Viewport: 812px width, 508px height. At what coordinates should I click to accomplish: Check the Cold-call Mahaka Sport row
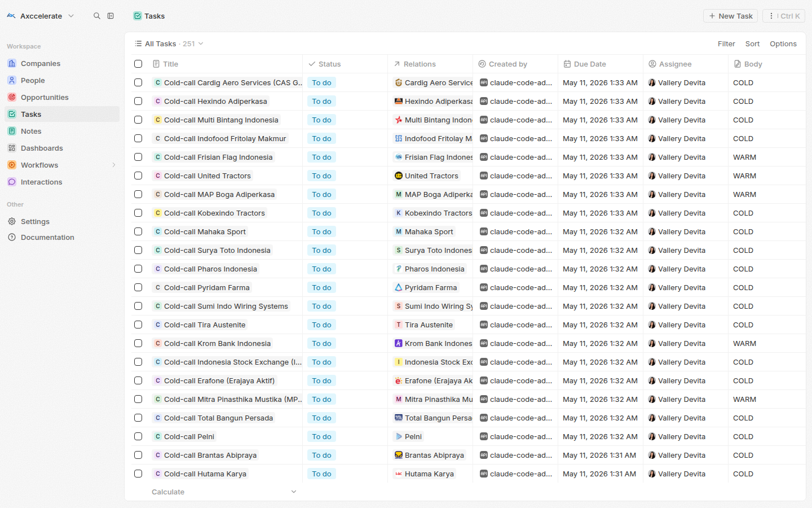(138, 231)
